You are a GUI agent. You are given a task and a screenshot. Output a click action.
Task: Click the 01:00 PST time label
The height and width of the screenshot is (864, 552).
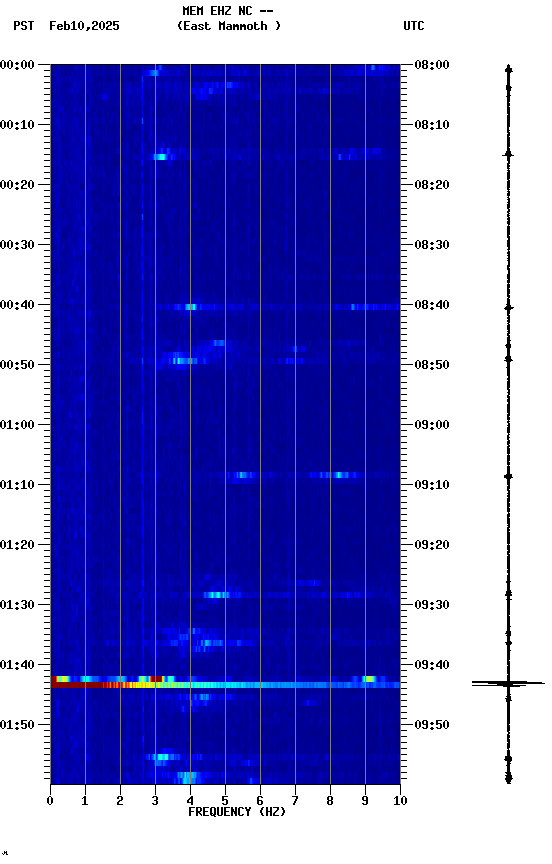tap(17, 425)
